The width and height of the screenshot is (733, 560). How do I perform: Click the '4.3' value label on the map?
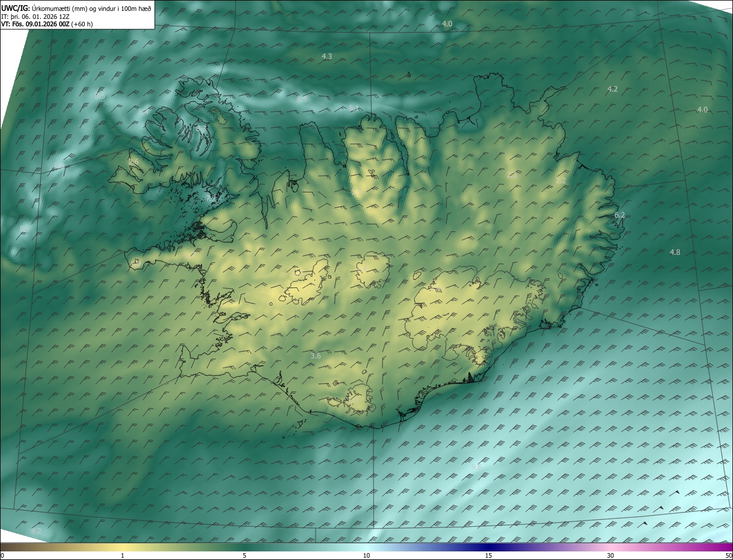click(327, 56)
